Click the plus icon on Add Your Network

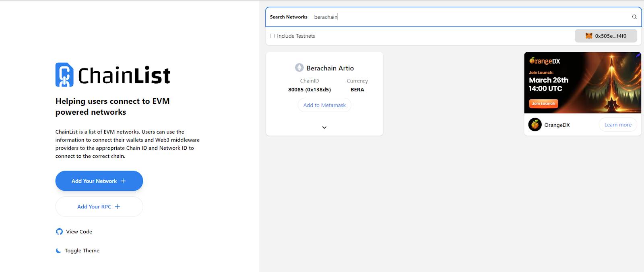pos(123,181)
